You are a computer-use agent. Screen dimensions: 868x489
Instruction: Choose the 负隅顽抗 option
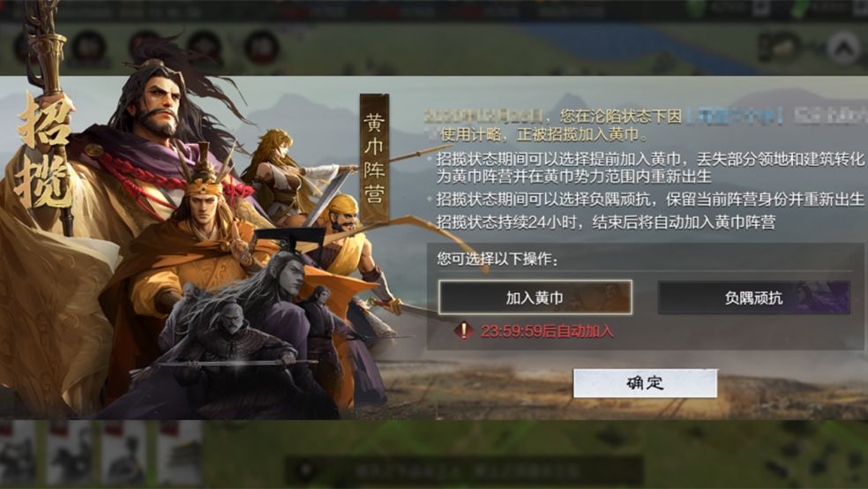coord(754,298)
